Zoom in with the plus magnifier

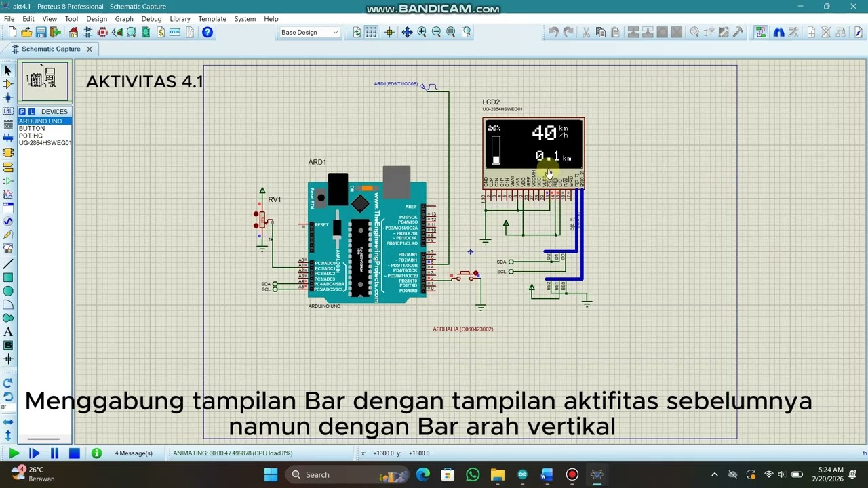422,32
